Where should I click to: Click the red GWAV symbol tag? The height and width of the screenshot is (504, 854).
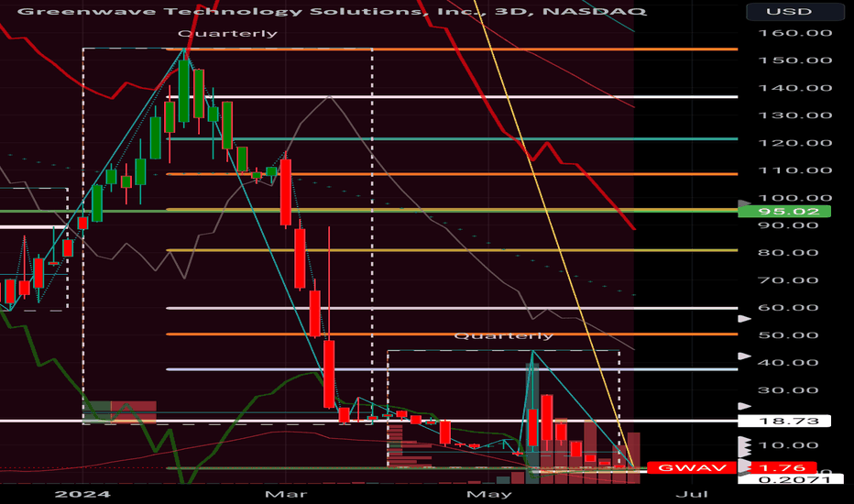pos(692,467)
